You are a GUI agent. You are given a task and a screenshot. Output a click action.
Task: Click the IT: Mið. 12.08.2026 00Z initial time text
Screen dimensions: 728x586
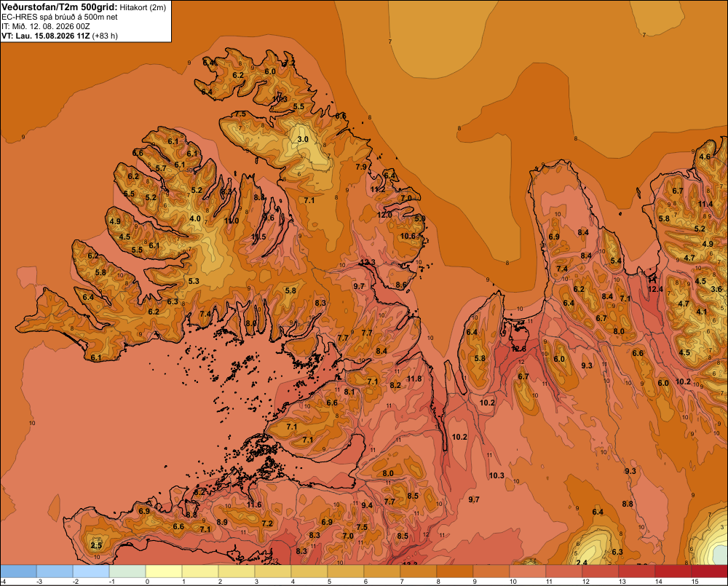pos(45,26)
